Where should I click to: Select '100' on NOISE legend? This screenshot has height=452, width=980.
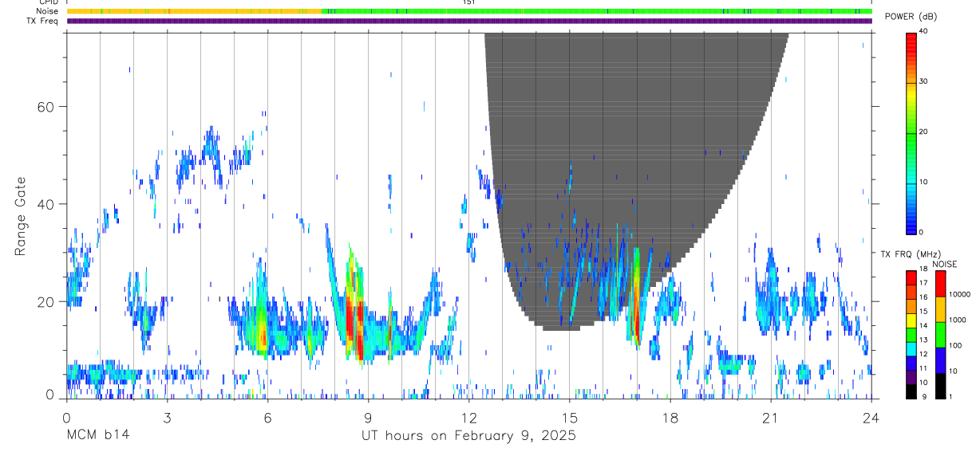tap(954, 345)
